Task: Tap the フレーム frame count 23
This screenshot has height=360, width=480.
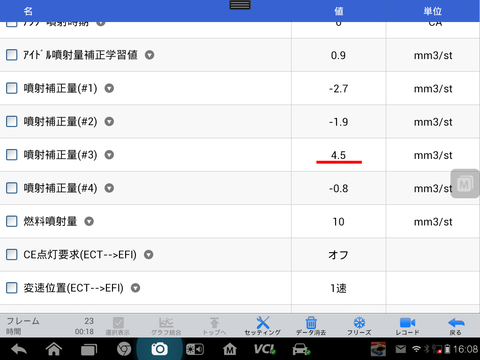Action: coord(89,321)
